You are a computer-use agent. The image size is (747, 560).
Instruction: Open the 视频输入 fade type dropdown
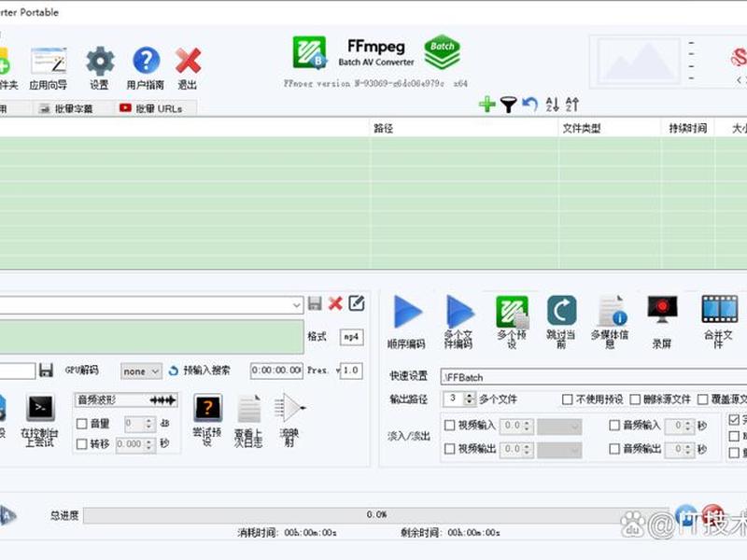click(559, 426)
